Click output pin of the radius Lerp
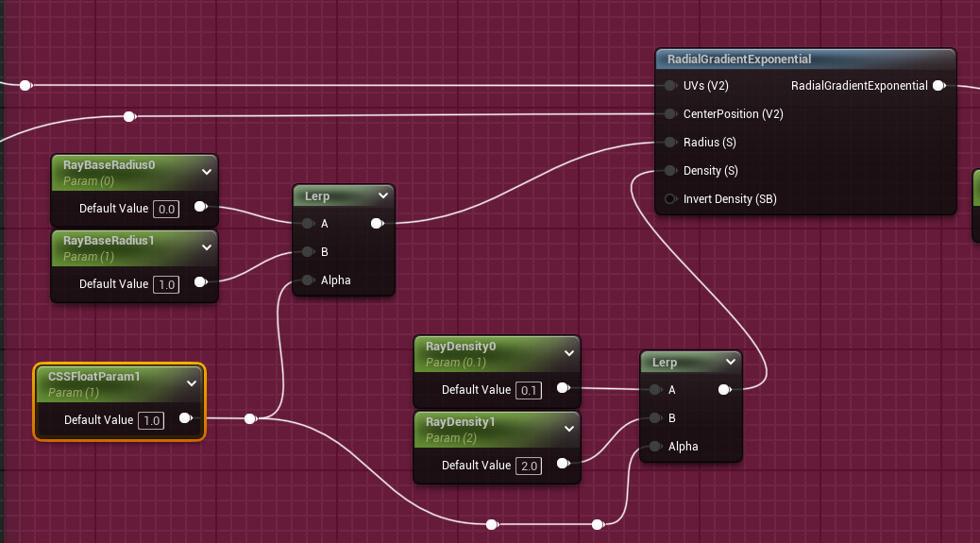980x543 pixels. pyautogui.click(x=377, y=223)
